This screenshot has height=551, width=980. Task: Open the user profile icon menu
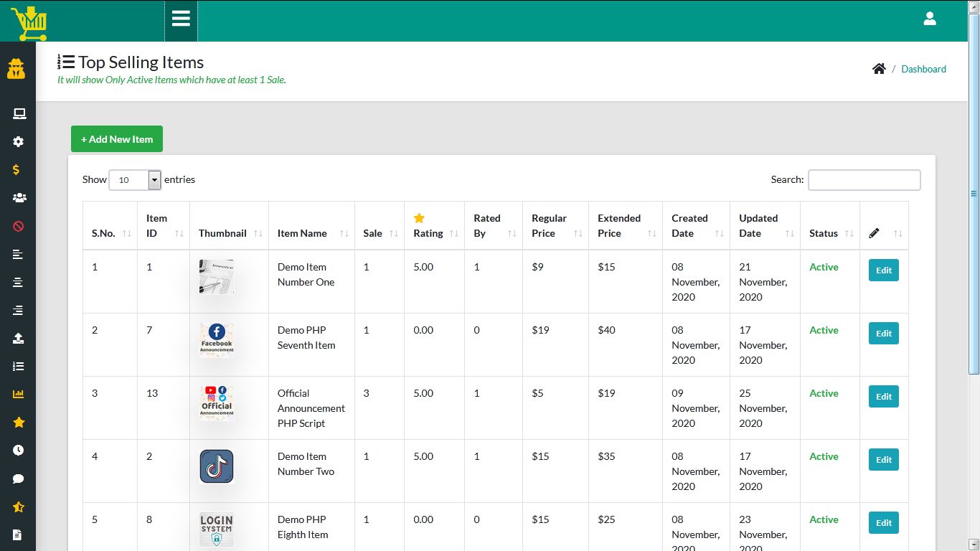(x=929, y=19)
